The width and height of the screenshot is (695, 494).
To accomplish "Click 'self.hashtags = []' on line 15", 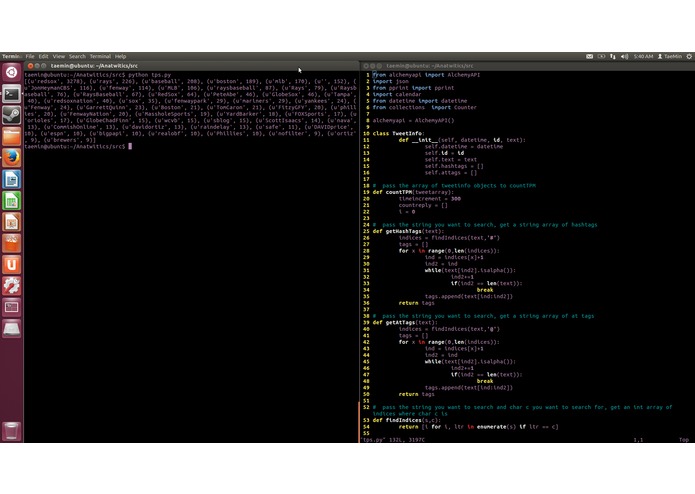I will pos(454,166).
